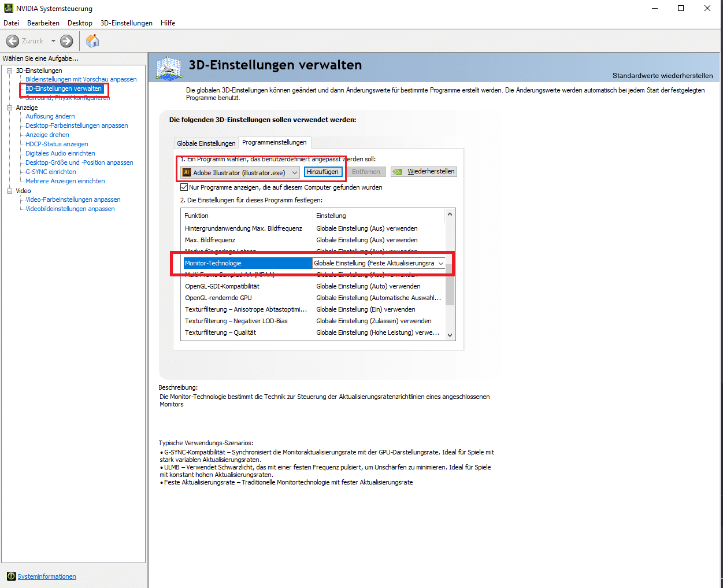
Task: Click the NVIDIA logo in the title bar
Action: (x=9, y=8)
